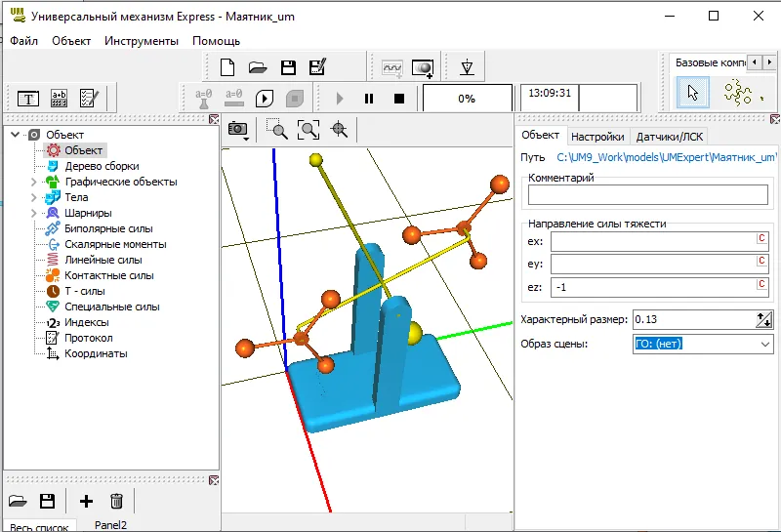Switch to the Настройки tab
Screen dimensions: 781x532
[597, 137]
